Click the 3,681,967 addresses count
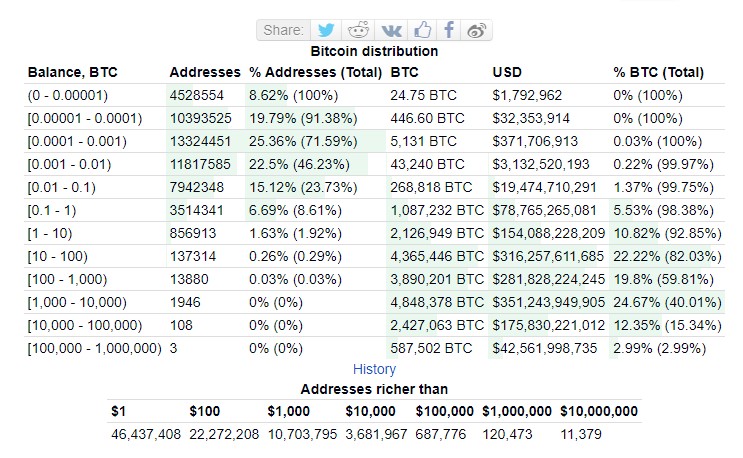 pos(376,434)
